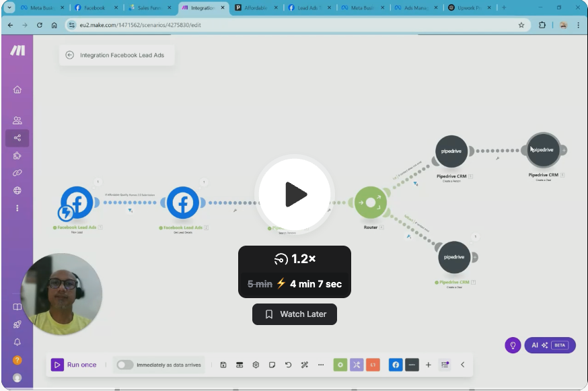Click the purple lightbulb hint icon
This screenshot has width=588, height=391.
[x=513, y=345]
